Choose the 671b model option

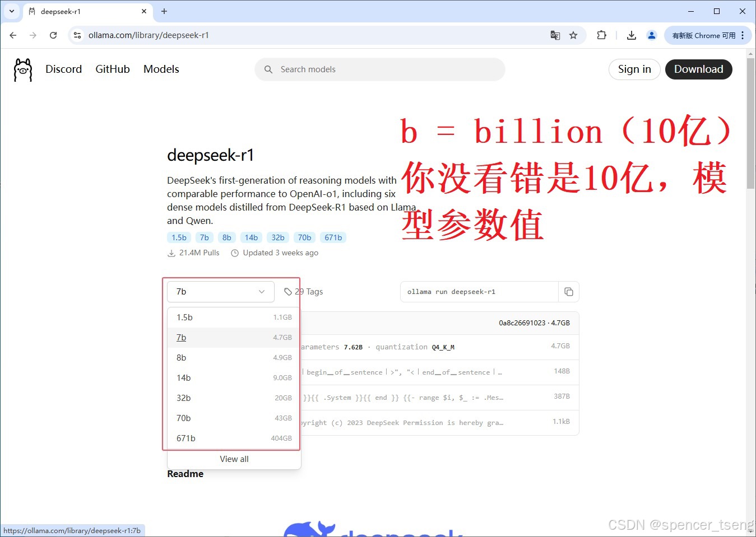tap(234, 438)
